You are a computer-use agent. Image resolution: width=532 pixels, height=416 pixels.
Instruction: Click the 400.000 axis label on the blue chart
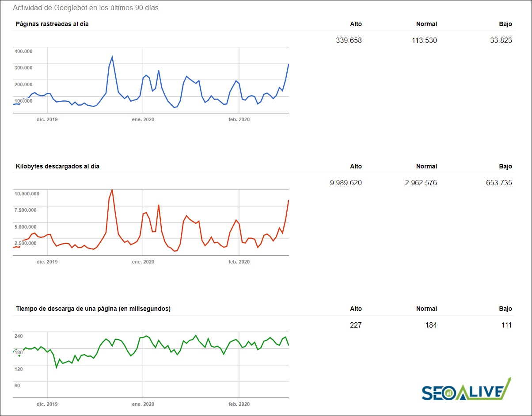[x=24, y=51]
